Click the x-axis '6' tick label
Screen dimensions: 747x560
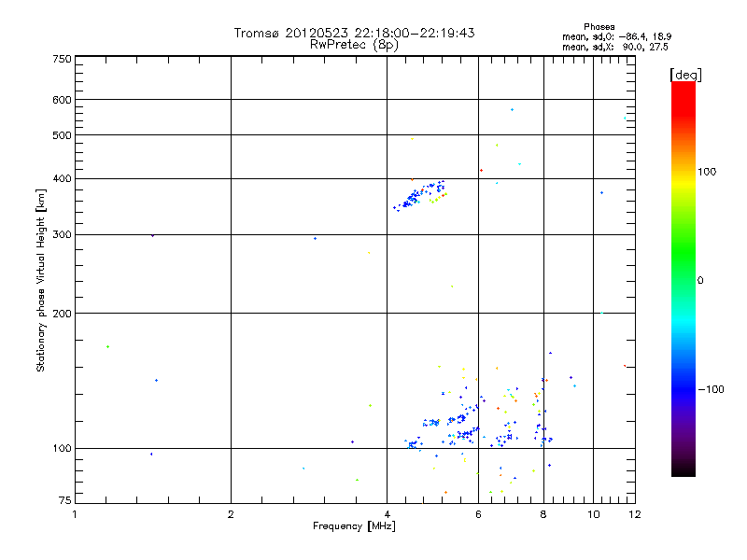478,514
